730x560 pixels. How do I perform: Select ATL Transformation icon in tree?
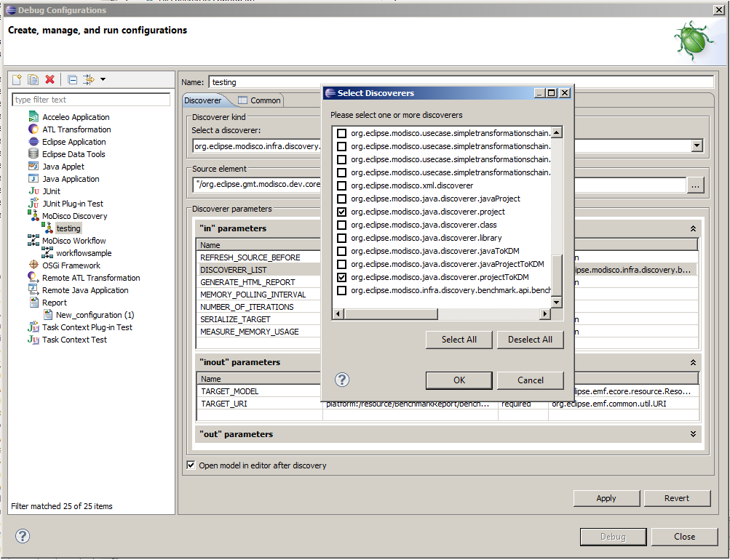33,129
